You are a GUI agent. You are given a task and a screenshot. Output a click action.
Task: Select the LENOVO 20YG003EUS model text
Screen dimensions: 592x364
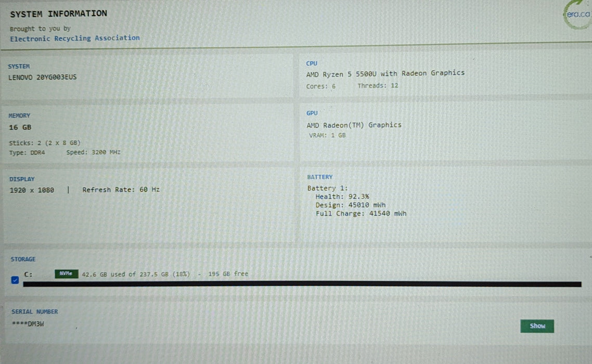click(x=42, y=77)
